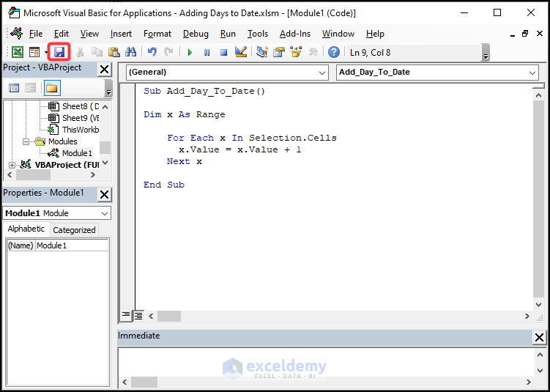The width and height of the screenshot is (550, 392).
Task: Open the Object Browser icon
Action: [x=296, y=53]
